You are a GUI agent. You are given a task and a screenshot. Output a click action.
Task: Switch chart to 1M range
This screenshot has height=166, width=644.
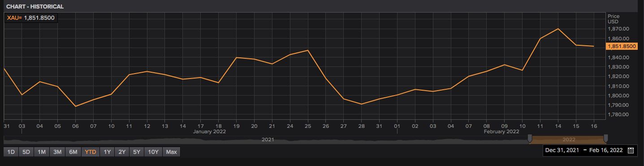point(42,152)
